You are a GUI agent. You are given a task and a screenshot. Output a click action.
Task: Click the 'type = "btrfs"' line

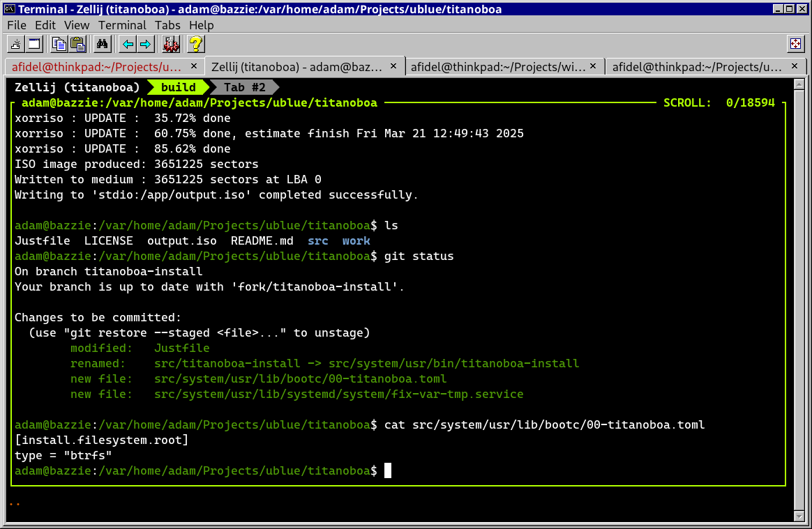63,456
